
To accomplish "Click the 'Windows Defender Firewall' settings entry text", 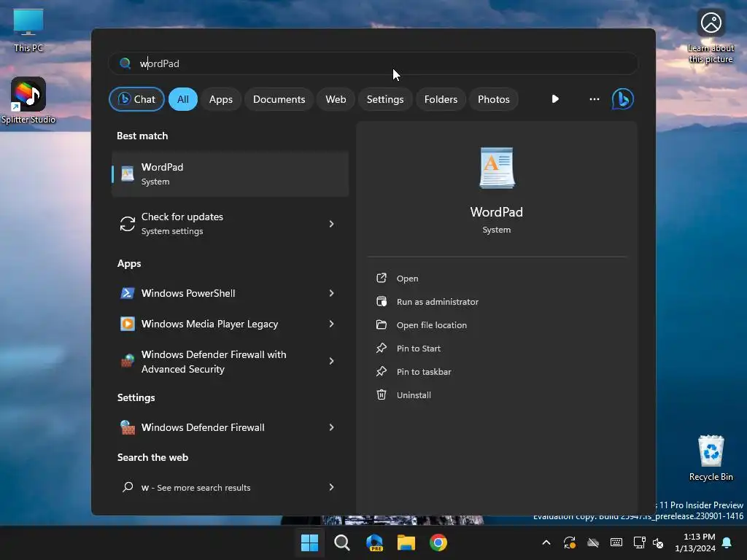I will coord(203,427).
